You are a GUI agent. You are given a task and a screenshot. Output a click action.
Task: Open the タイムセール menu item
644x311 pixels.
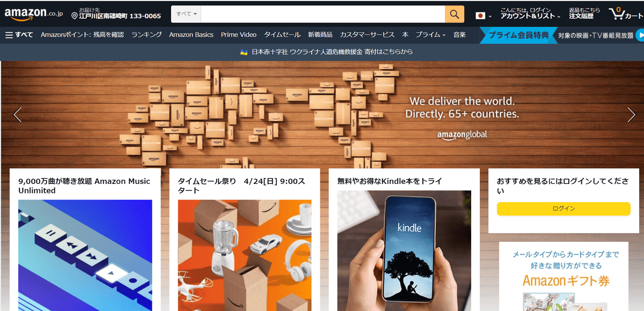(x=282, y=35)
